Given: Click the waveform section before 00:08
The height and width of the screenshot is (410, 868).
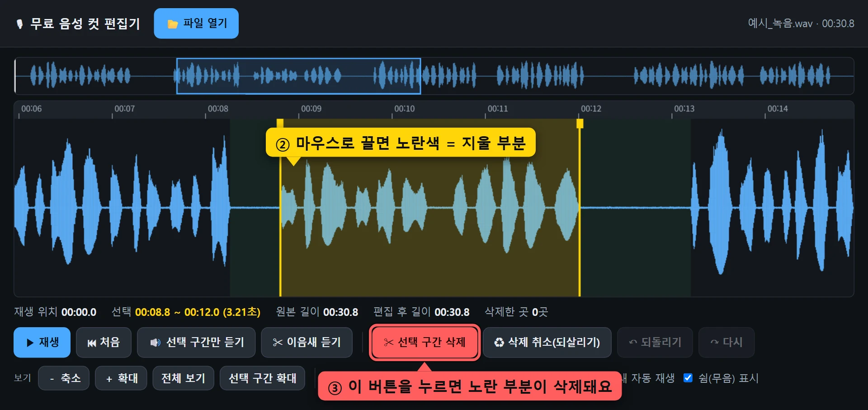Looking at the screenshot, I should [x=122, y=208].
